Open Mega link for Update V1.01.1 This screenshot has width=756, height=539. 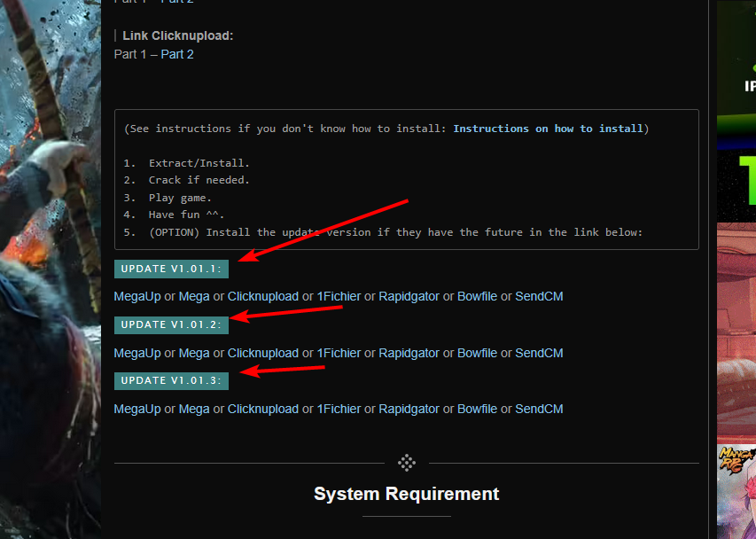click(194, 296)
